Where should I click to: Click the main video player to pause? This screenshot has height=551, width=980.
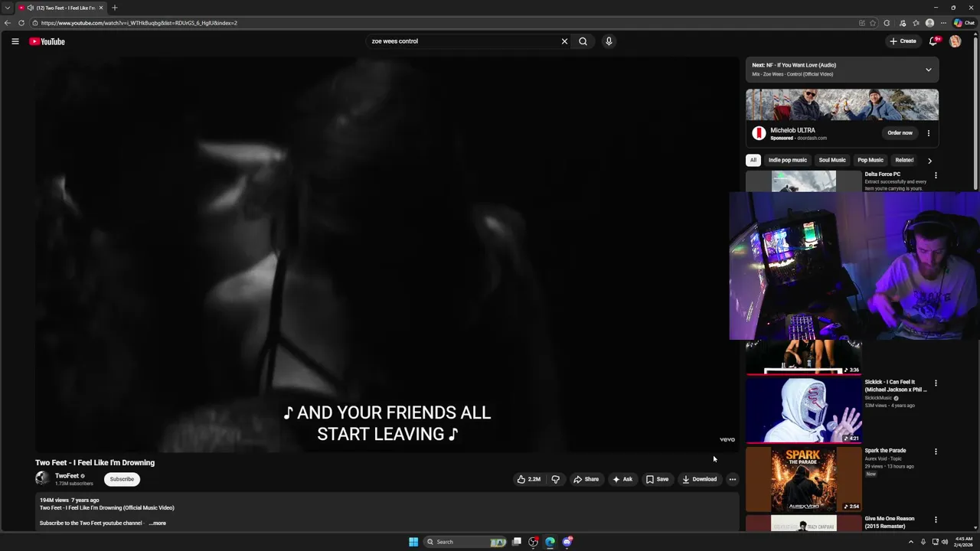coord(387,255)
